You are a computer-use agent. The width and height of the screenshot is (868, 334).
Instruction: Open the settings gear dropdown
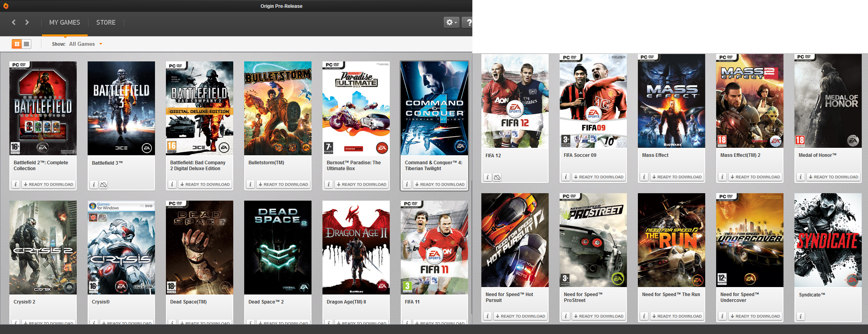click(x=452, y=22)
